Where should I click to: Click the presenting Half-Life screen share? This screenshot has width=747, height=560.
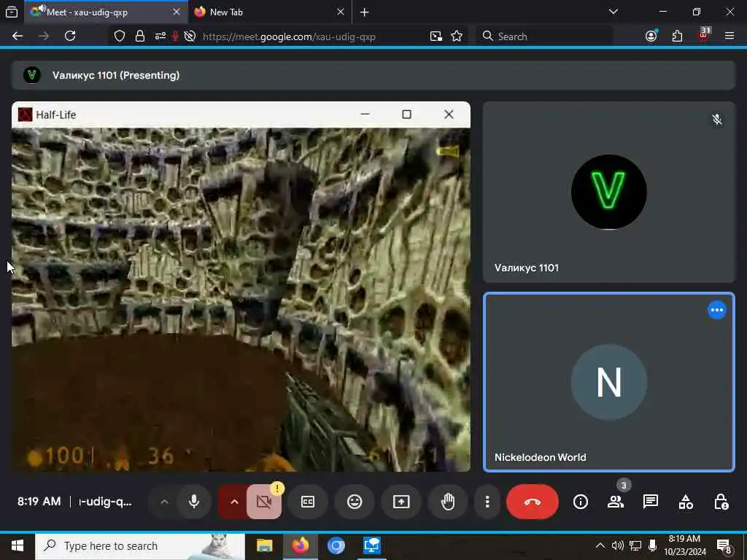coord(241,286)
